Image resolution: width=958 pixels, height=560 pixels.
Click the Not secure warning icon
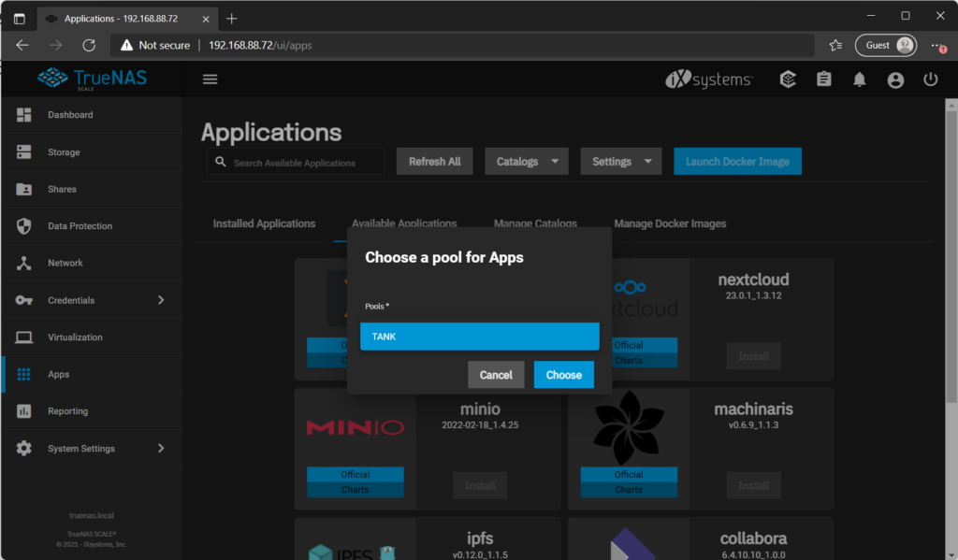[126, 45]
